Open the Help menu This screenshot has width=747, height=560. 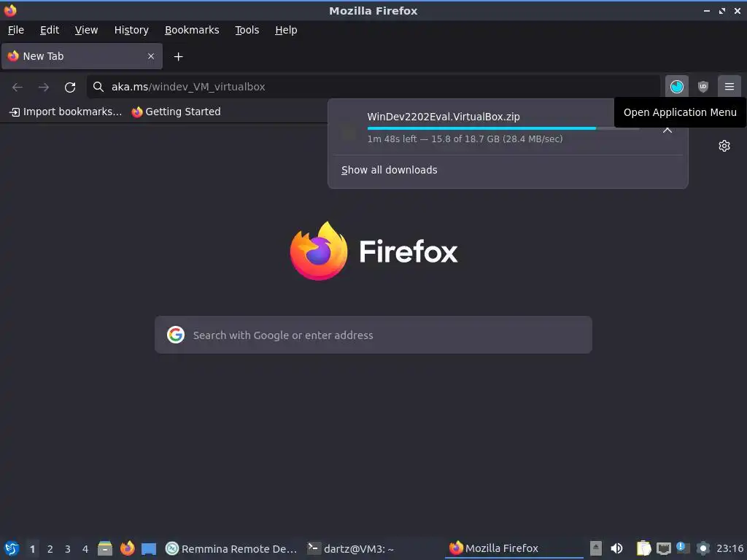pos(286,30)
